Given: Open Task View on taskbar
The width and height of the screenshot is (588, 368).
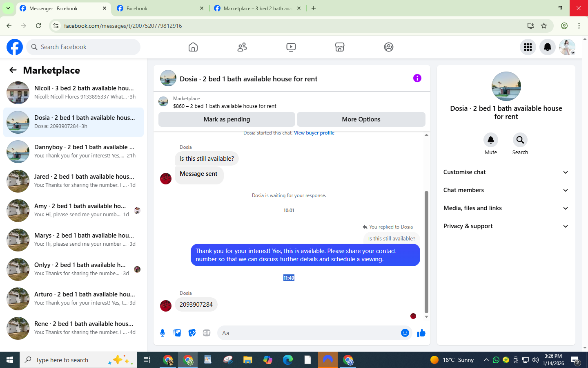Looking at the screenshot, I should [x=147, y=360].
